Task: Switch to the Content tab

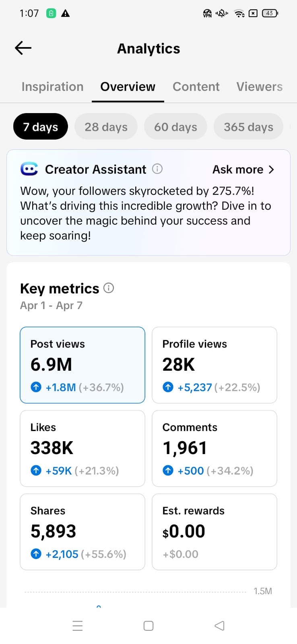Action: tap(196, 87)
